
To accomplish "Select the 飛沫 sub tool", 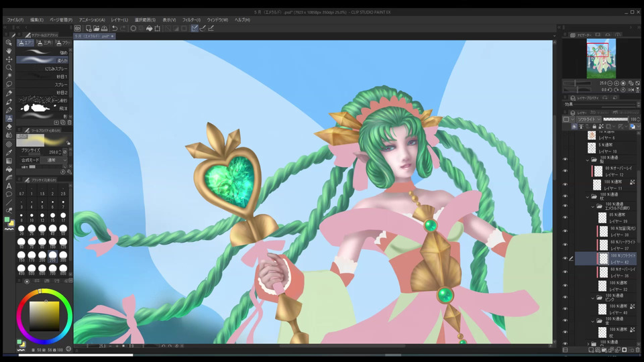I will [x=43, y=109].
